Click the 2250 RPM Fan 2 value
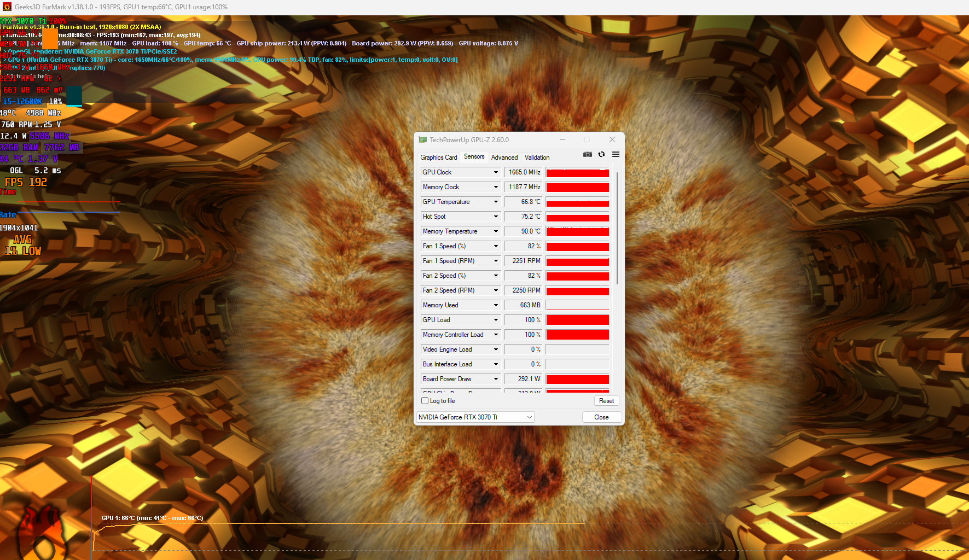The width and height of the screenshot is (969, 560). tap(523, 290)
